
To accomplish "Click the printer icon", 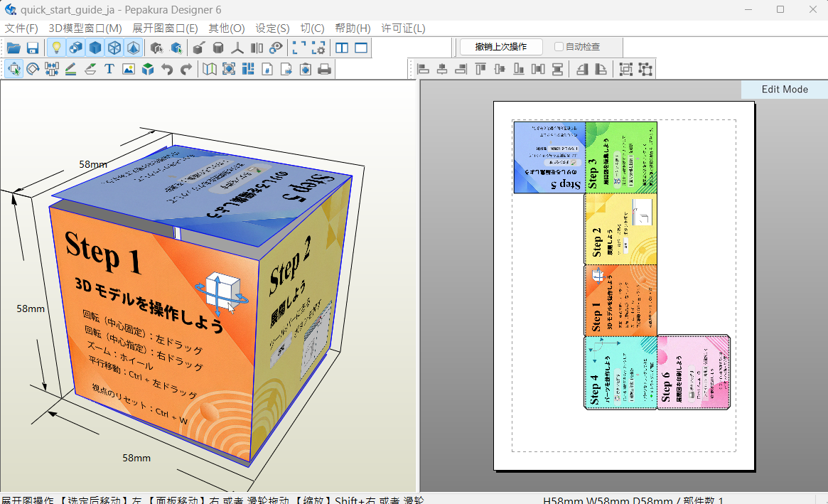I will pos(324,69).
